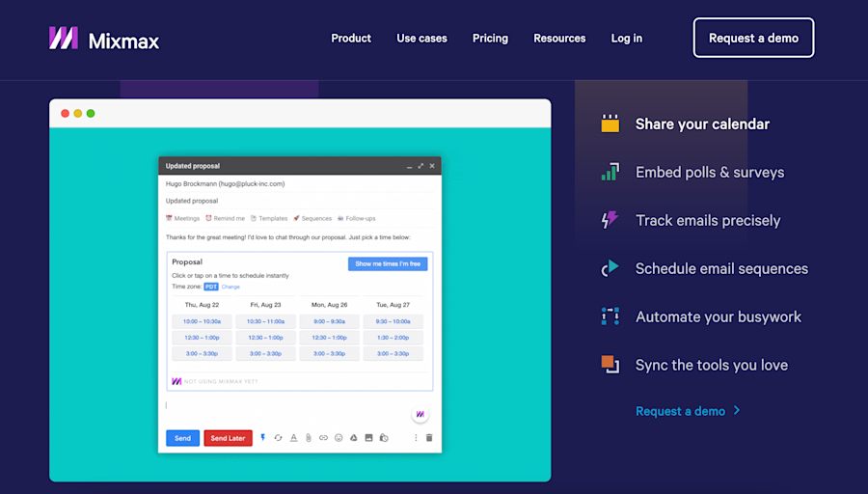Open the Use cases menu
Image resolution: width=868 pixels, height=494 pixels.
click(x=421, y=39)
